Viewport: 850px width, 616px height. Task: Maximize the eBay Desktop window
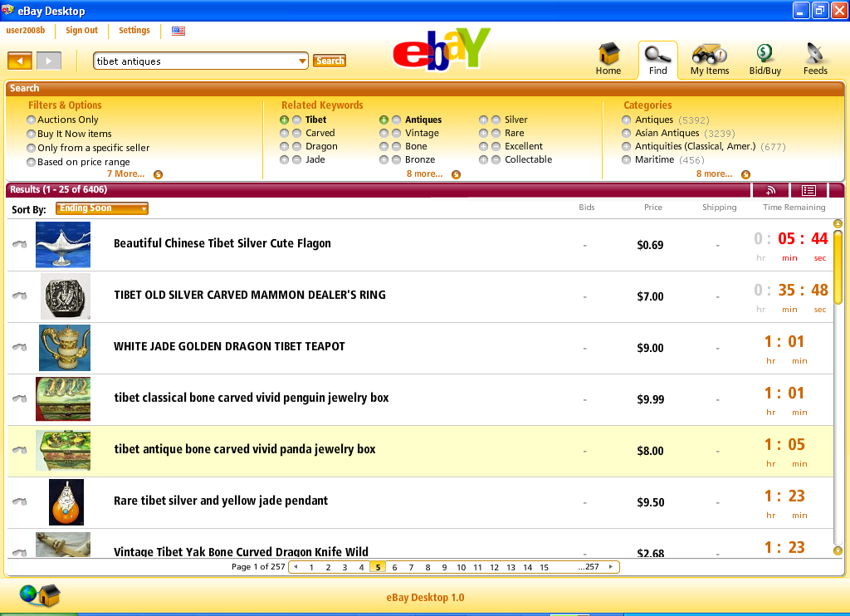[819, 10]
